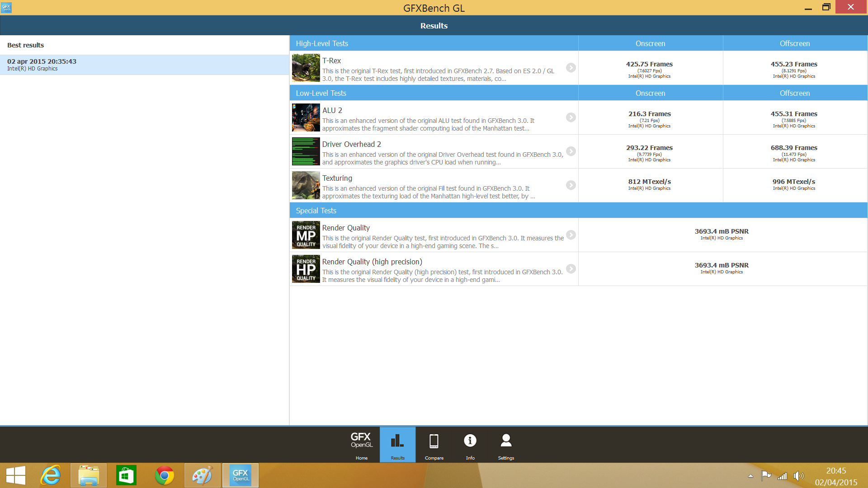This screenshot has height=488, width=868.
Task: Open the Compare device tab
Action: pos(434,444)
